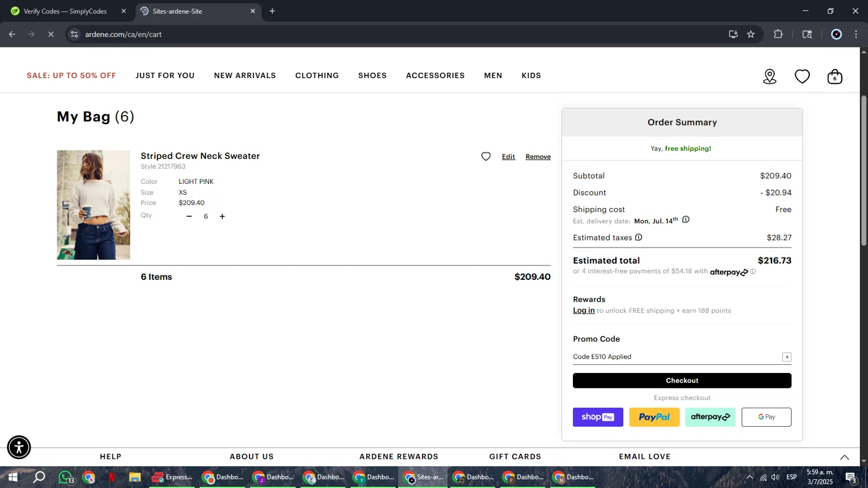This screenshot has height=488, width=868.
Task: Open Chrome extensions puzzle icon
Action: [x=778, y=34]
